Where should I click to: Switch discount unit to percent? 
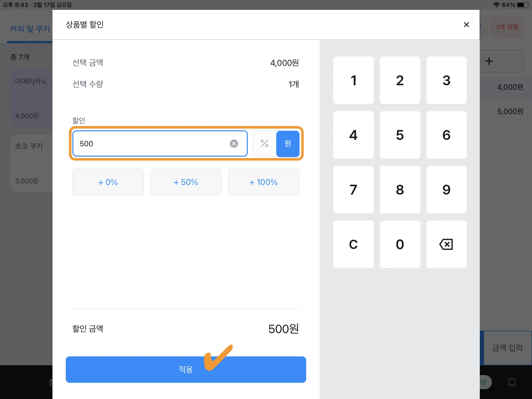tap(264, 144)
